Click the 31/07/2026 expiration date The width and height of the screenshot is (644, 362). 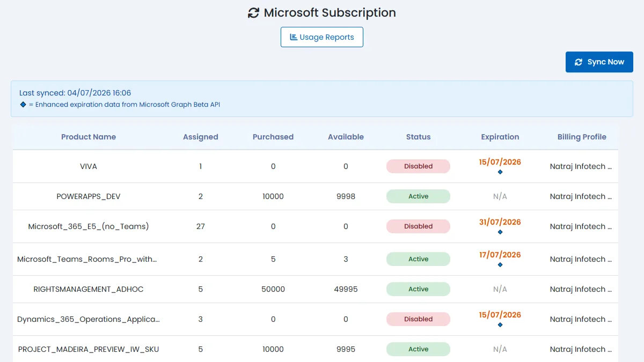point(500,222)
